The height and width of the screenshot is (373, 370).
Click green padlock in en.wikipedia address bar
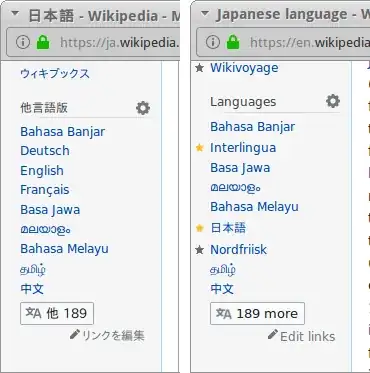[x=233, y=43]
